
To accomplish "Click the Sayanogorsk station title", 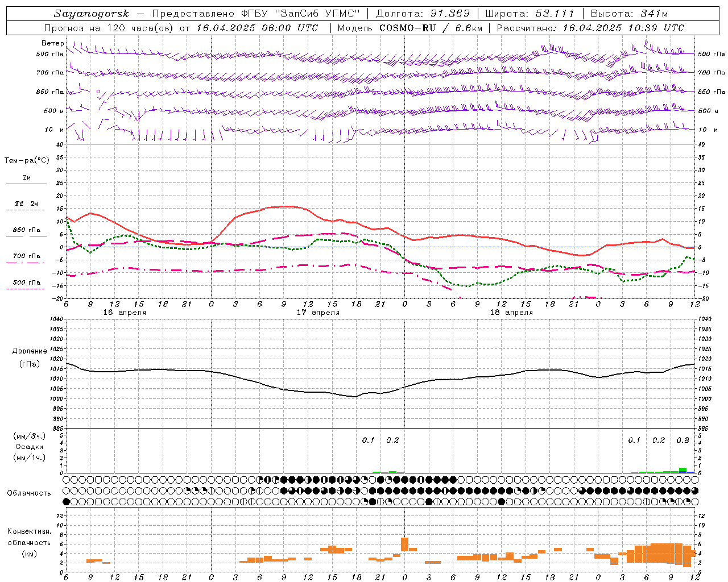I will tap(92, 14).
